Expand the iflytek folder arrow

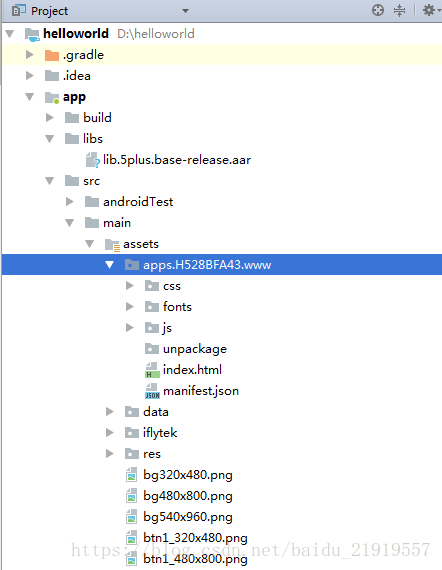[110, 433]
